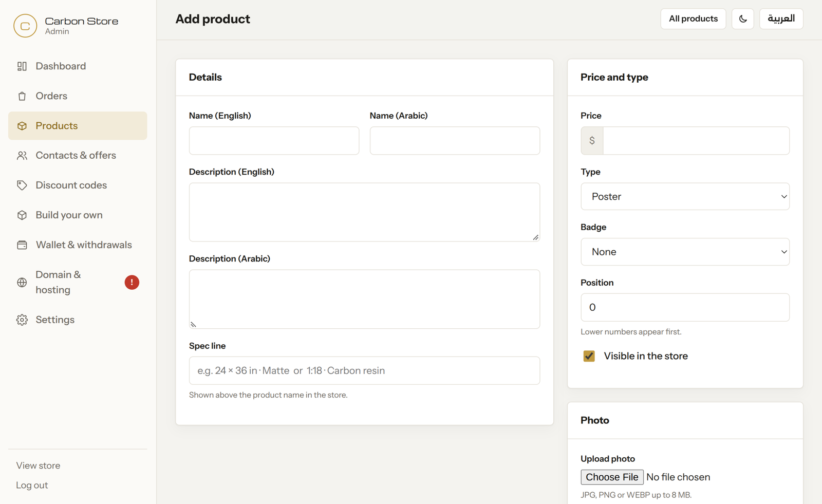Open Wallet & withdrawals section

coord(78,245)
